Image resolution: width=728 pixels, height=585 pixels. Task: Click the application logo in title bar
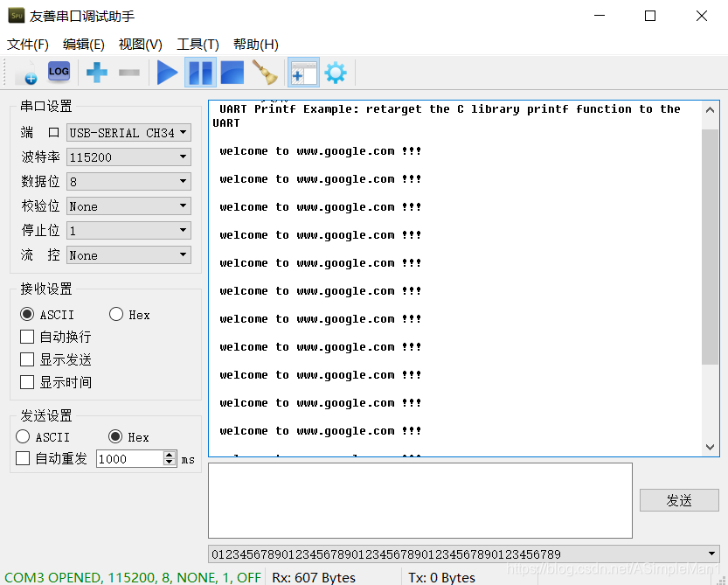(x=17, y=16)
